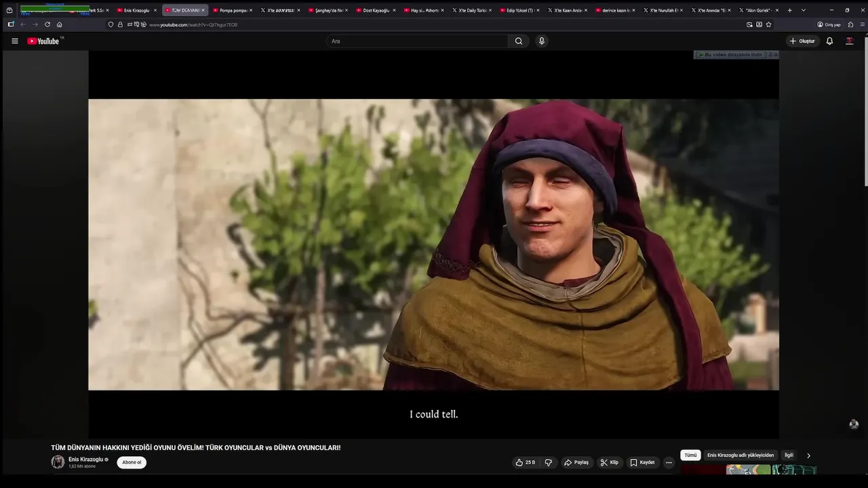Image resolution: width=868 pixels, height=488 pixels.
Task: Switch to 'Akın Gürlek' browser tab
Action: click(x=758, y=10)
